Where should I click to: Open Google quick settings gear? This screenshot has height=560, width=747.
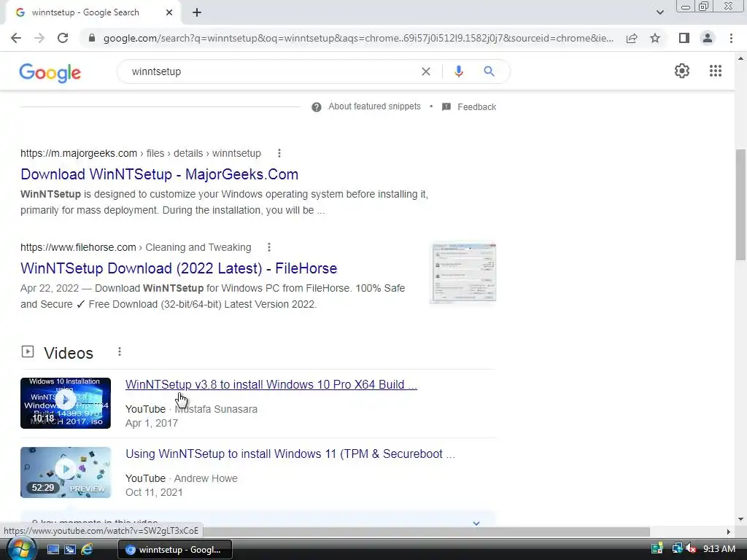tap(682, 71)
